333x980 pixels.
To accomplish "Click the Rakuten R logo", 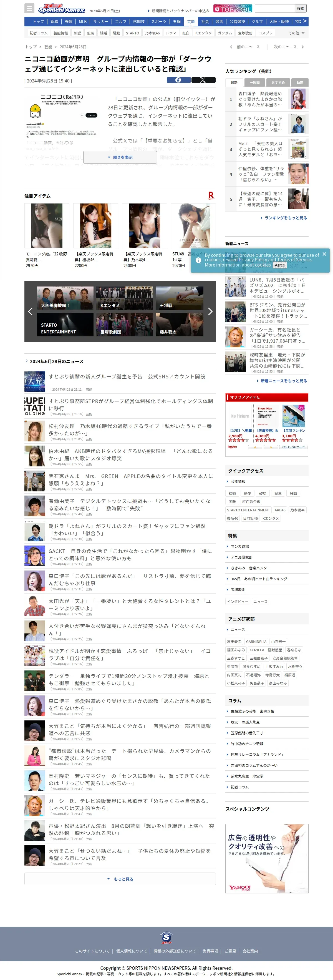I will pyautogui.click(x=211, y=195).
